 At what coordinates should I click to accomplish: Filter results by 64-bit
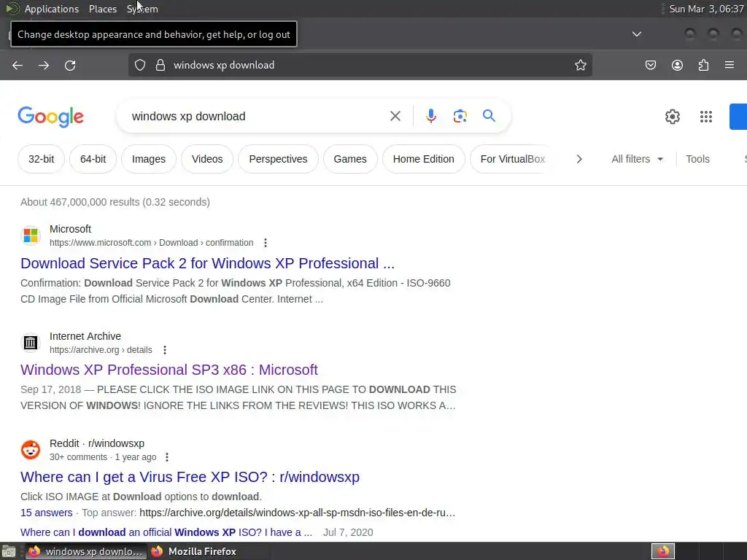coord(93,159)
